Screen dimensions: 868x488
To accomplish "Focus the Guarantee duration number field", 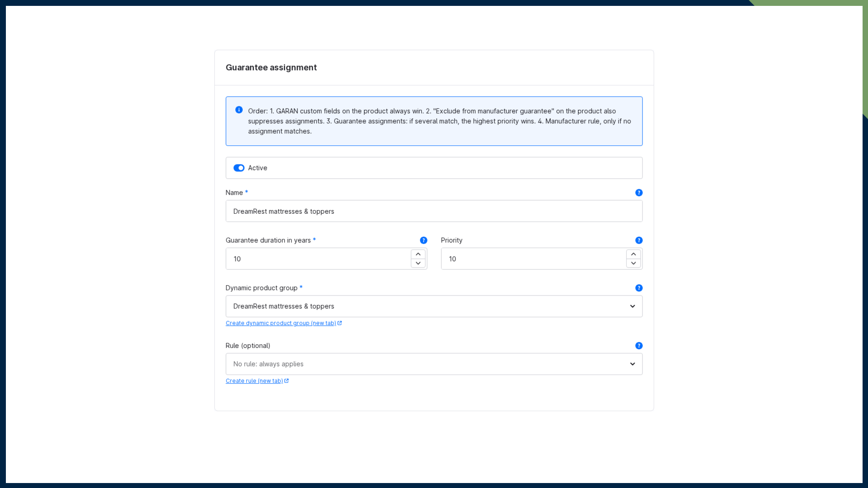I will (x=318, y=259).
